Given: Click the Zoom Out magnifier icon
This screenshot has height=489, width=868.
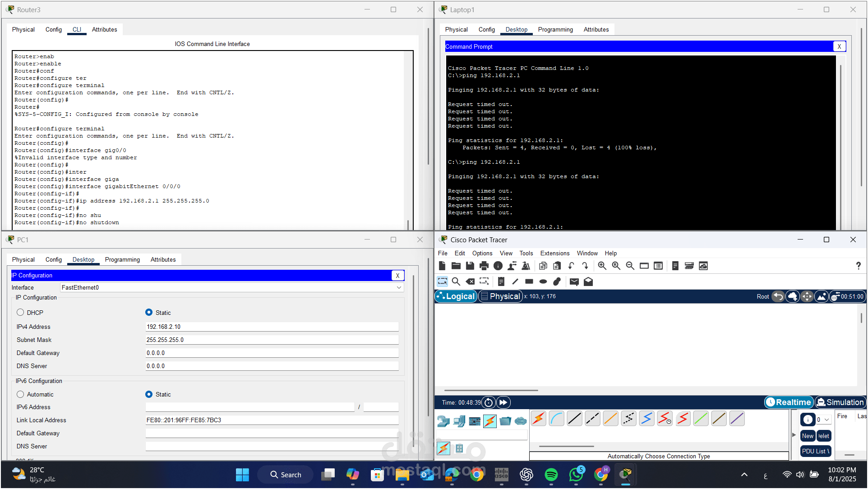Looking at the screenshot, I should tap(630, 266).
